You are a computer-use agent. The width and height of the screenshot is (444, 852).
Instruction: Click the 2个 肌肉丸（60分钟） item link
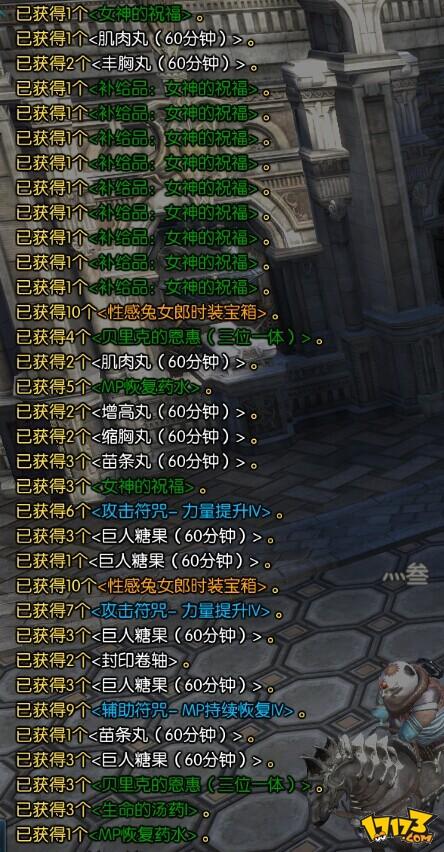tap(168, 362)
